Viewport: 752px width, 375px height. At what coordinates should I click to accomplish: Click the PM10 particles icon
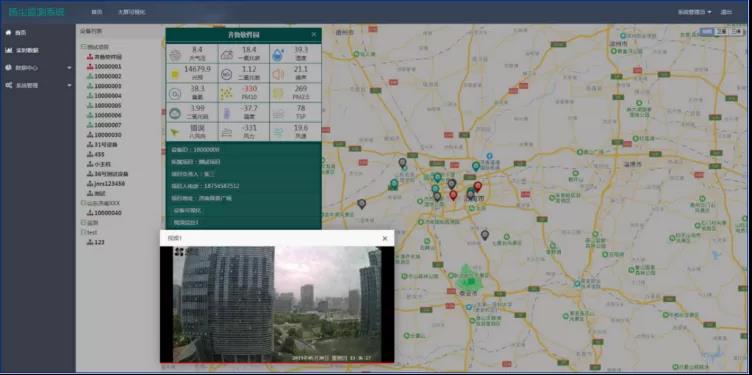tap(226, 94)
